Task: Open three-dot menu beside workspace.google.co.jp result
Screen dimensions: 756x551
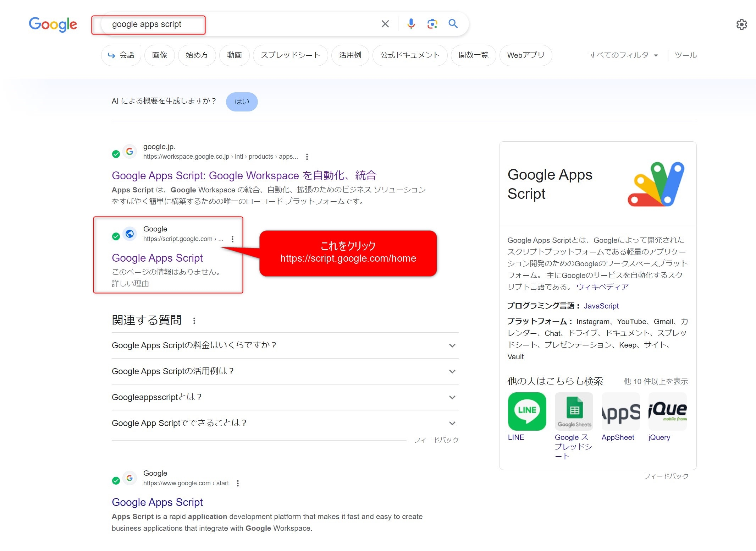Action: [x=307, y=157]
